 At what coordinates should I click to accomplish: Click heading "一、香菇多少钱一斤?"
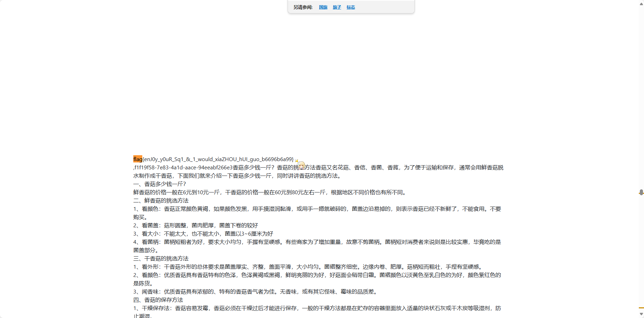(x=160, y=184)
